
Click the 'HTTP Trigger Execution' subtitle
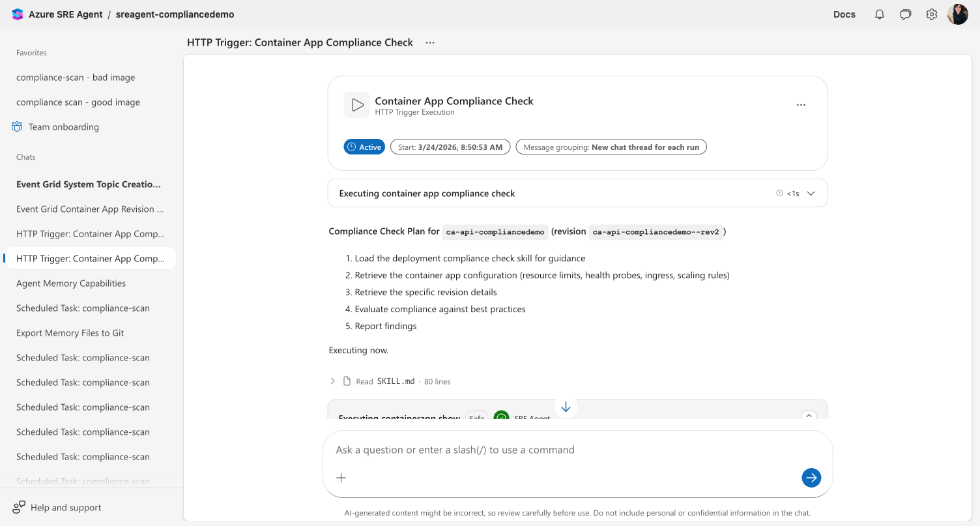click(x=415, y=112)
